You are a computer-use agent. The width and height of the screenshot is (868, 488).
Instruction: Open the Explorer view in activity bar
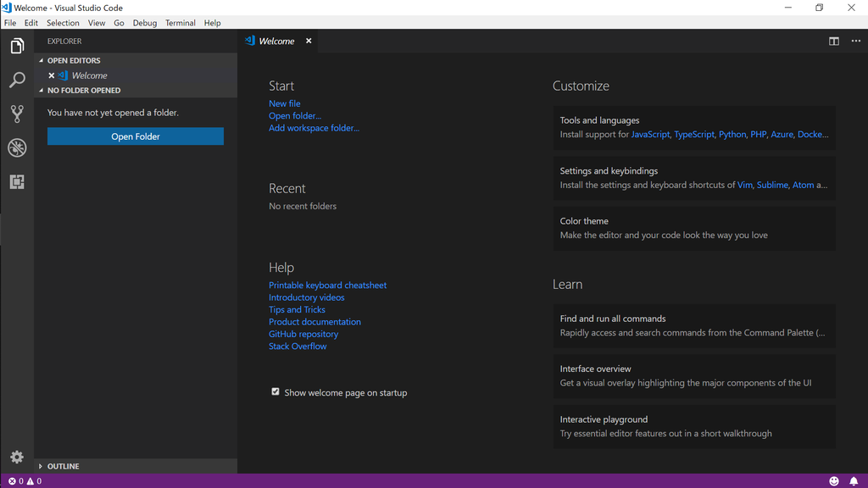[x=17, y=46]
